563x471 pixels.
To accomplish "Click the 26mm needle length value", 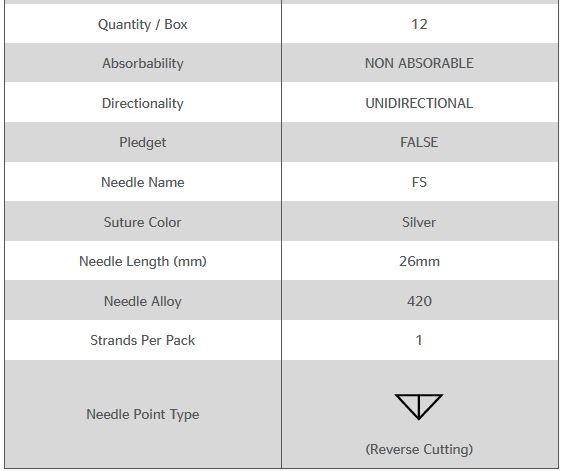I will click(419, 261).
